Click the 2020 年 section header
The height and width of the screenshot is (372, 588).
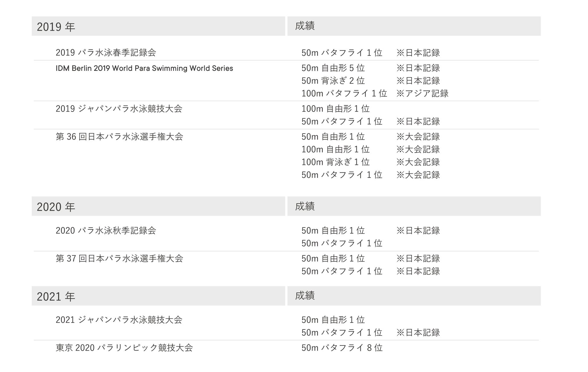click(56, 207)
